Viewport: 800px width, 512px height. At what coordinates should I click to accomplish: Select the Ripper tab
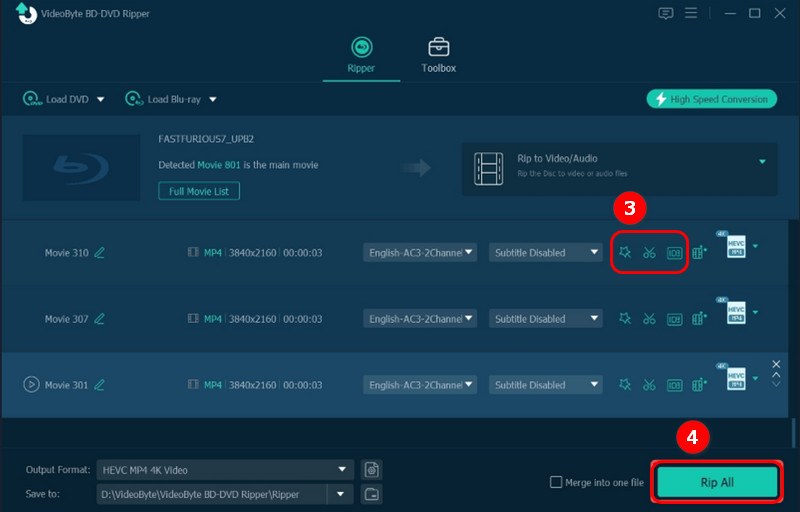tap(360, 55)
